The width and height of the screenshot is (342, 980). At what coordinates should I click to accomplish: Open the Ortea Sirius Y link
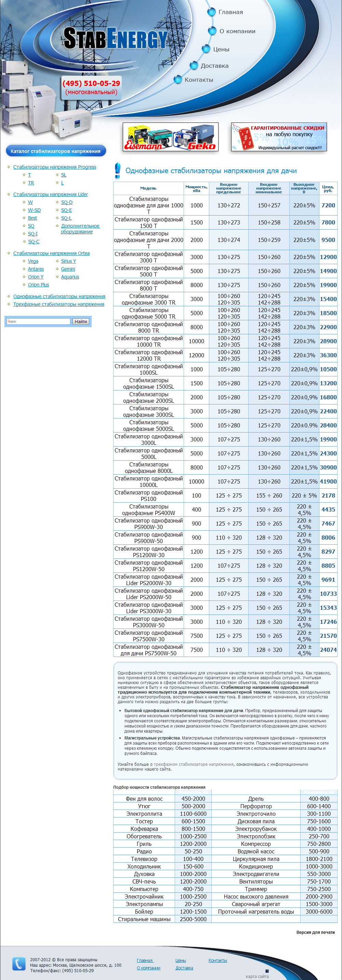68,261
